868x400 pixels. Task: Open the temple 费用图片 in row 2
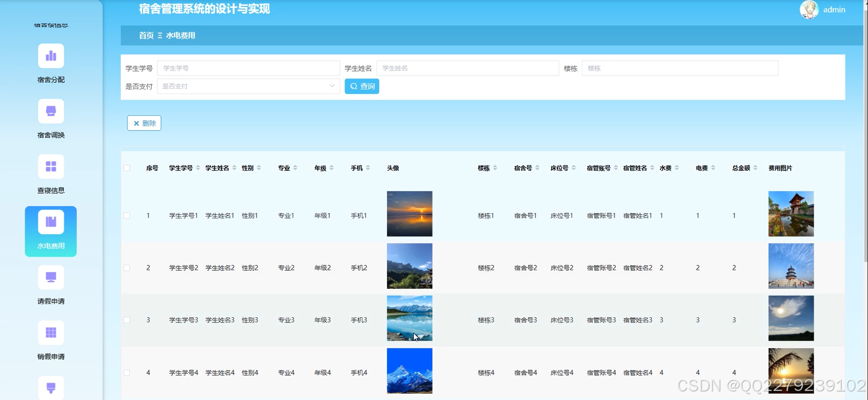791,266
